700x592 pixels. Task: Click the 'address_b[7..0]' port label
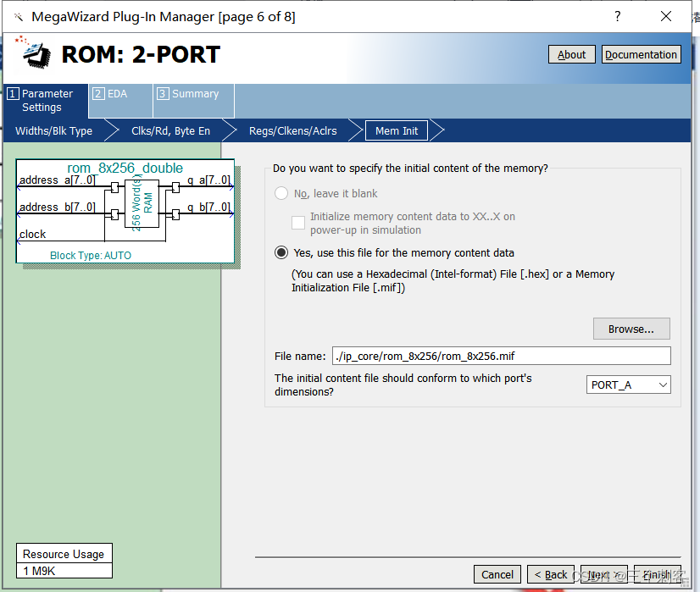(58, 207)
